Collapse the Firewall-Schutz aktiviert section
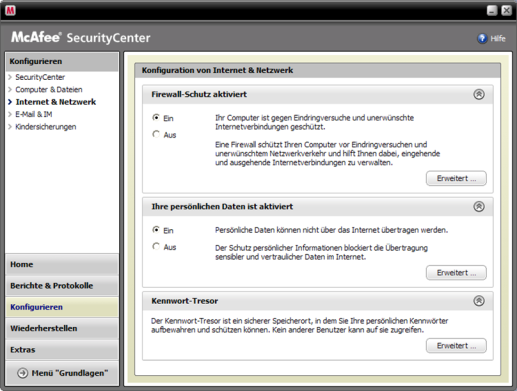517x391 pixels. pos(479,94)
